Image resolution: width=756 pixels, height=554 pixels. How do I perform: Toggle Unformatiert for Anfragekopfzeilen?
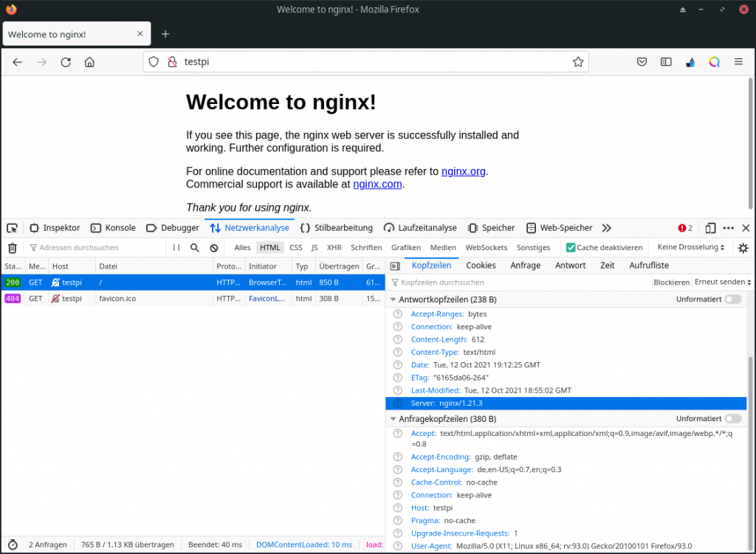(x=733, y=418)
